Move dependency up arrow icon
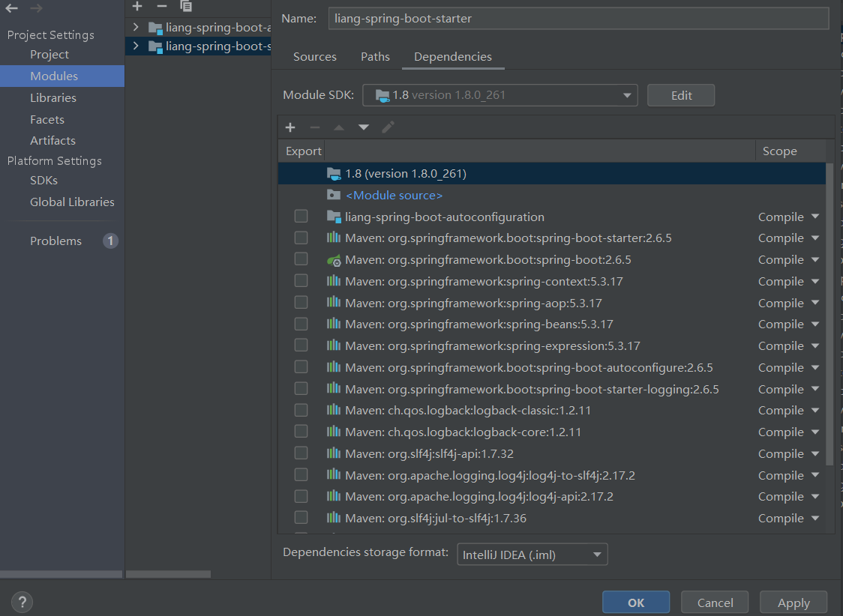The width and height of the screenshot is (843, 616). point(339,127)
